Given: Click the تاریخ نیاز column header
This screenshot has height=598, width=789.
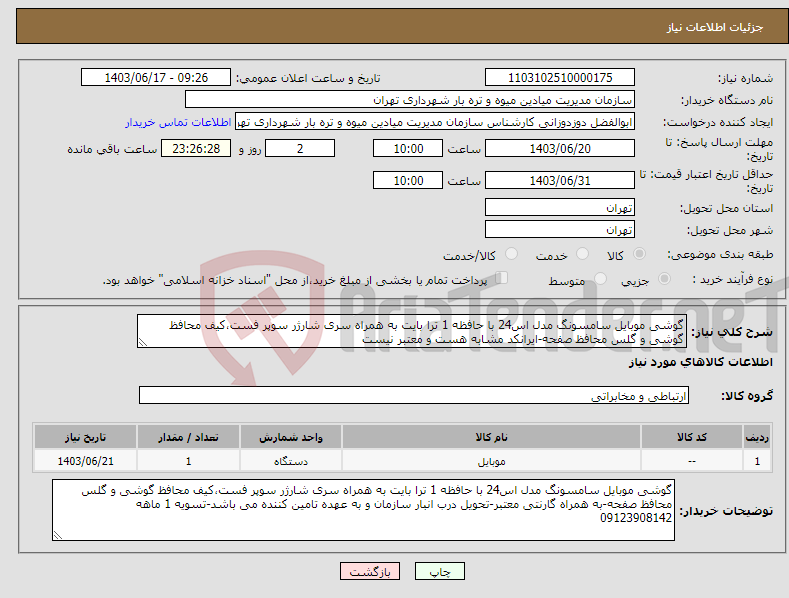Looking at the screenshot, I should pyautogui.click(x=86, y=437).
